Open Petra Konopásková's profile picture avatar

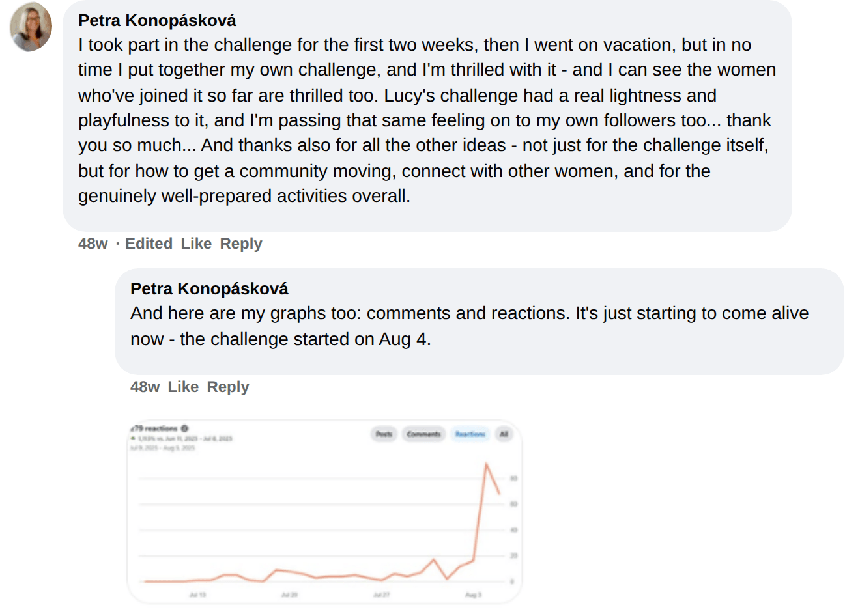point(31,27)
